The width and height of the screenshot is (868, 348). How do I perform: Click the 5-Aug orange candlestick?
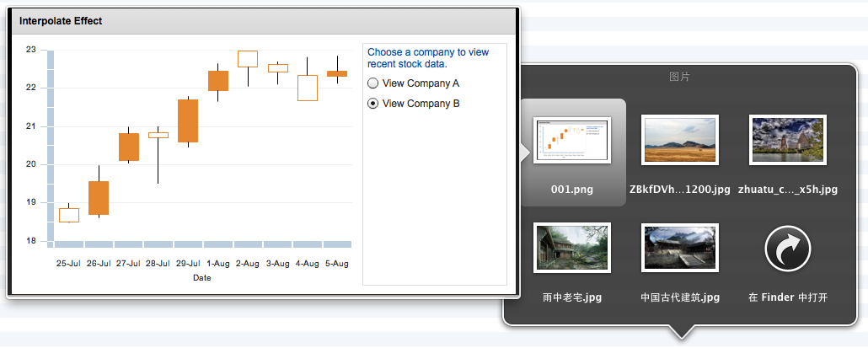click(337, 73)
